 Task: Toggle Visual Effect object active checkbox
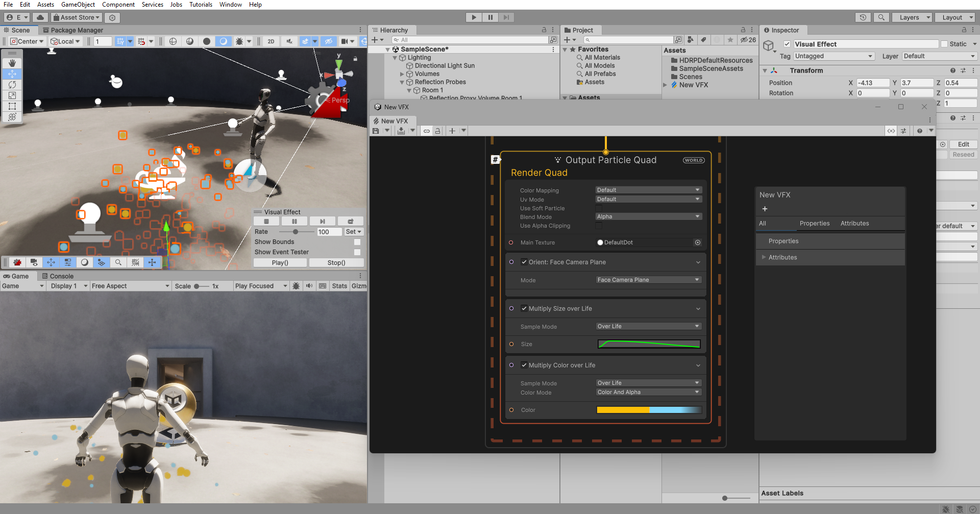[x=787, y=44]
